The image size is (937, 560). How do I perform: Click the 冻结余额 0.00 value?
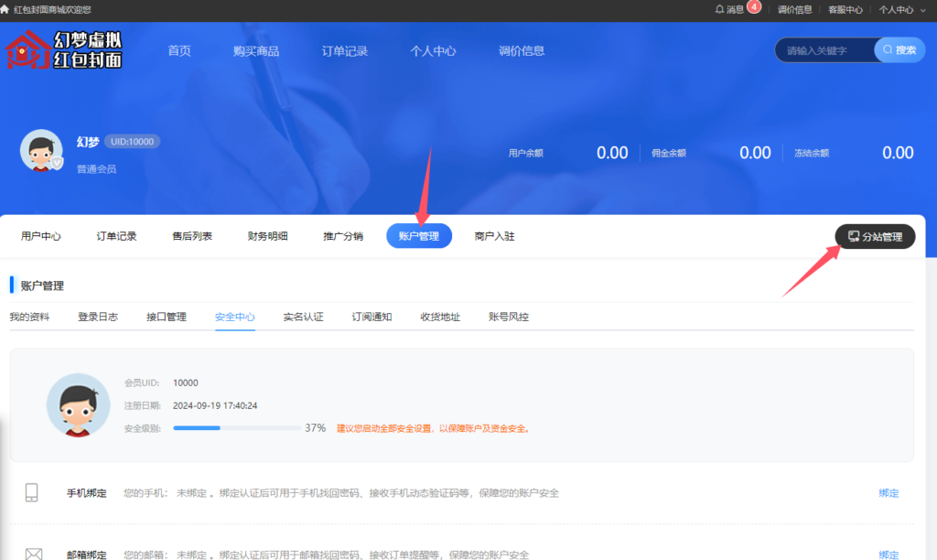(x=898, y=153)
